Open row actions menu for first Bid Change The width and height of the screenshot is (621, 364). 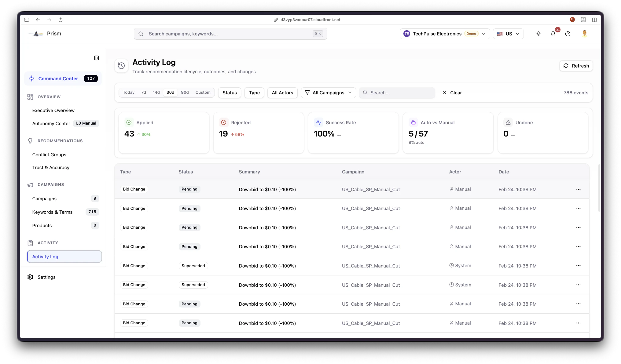[578, 189]
